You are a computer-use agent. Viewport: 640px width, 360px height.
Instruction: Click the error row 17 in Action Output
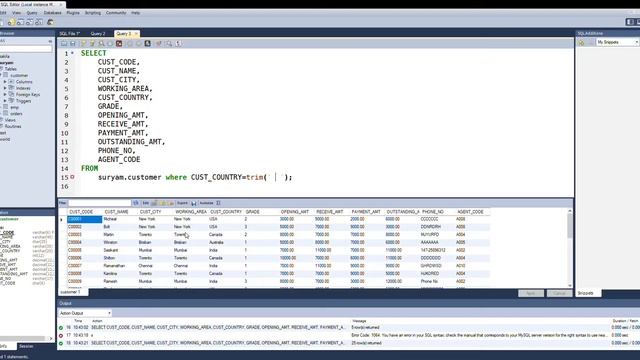349,335
